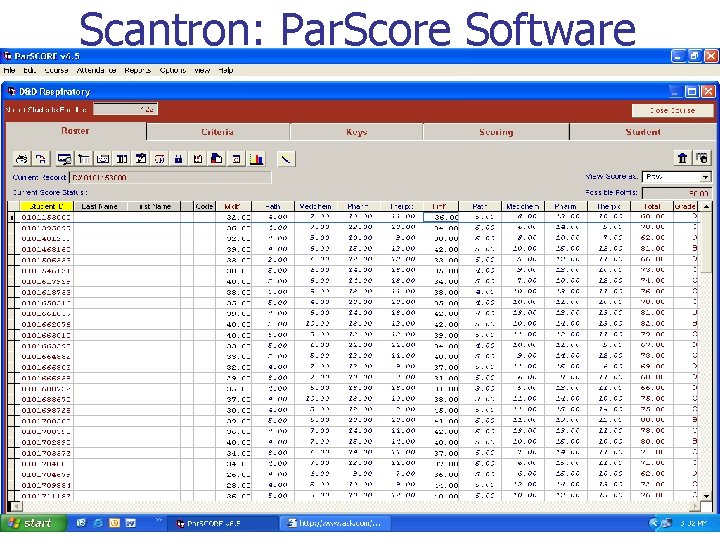
Task: Open the colored bar chart icon
Action: [256, 159]
